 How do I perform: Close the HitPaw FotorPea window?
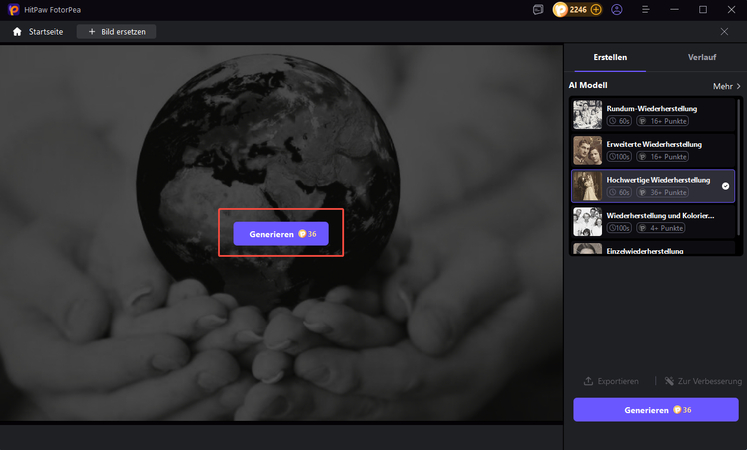tap(731, 10)
